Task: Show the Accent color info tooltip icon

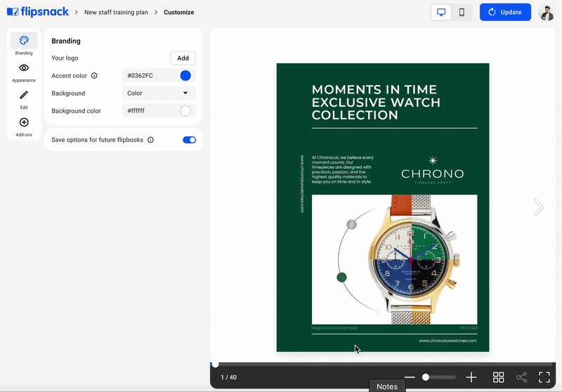Action: click(94, 76)
